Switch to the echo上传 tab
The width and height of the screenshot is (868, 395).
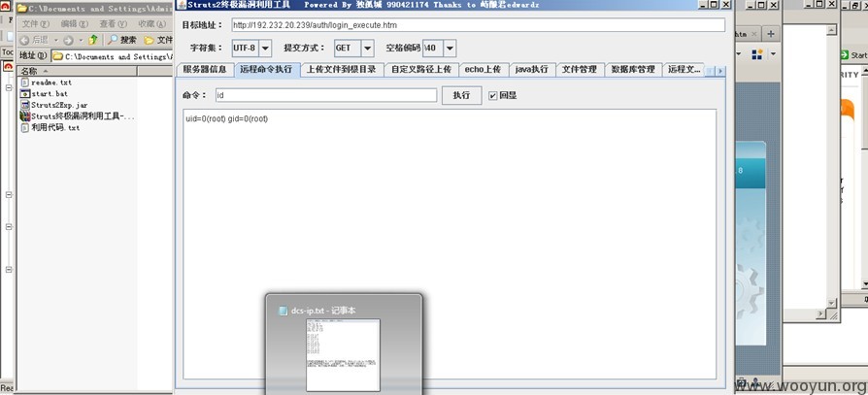tap(483, 70)
